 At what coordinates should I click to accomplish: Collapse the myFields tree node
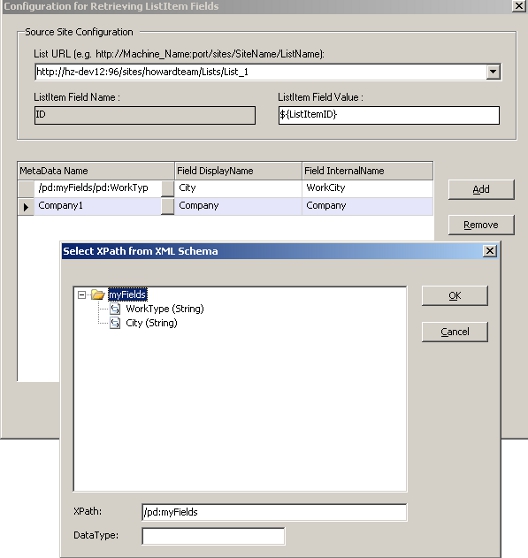coord(82,295)
